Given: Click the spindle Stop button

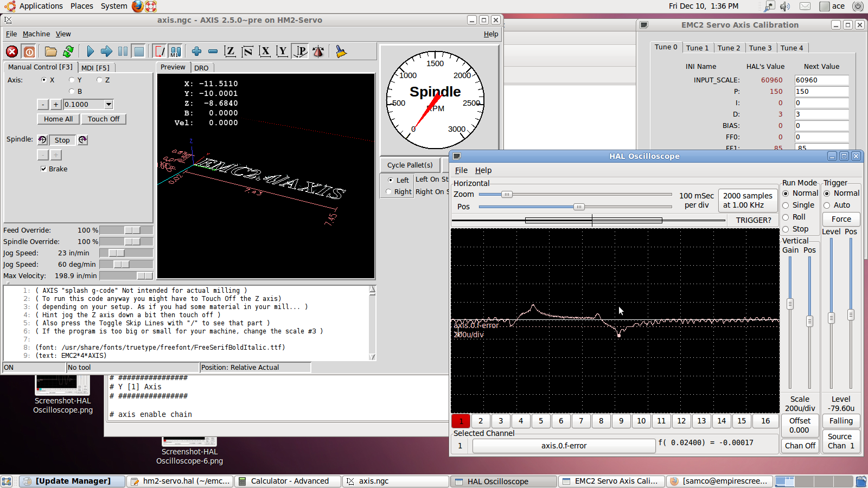Looking at the screenshot, I should click(x=62, y=140).
